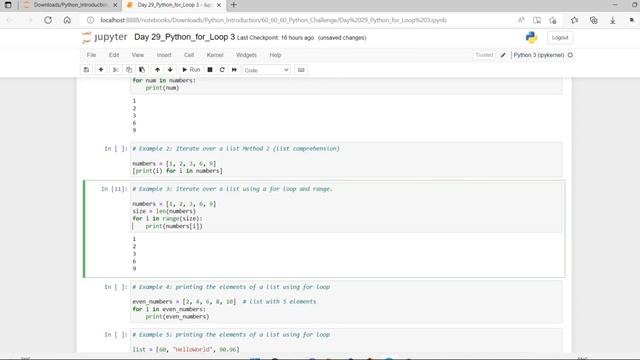Open the browser favorites list

coord(574,20)
